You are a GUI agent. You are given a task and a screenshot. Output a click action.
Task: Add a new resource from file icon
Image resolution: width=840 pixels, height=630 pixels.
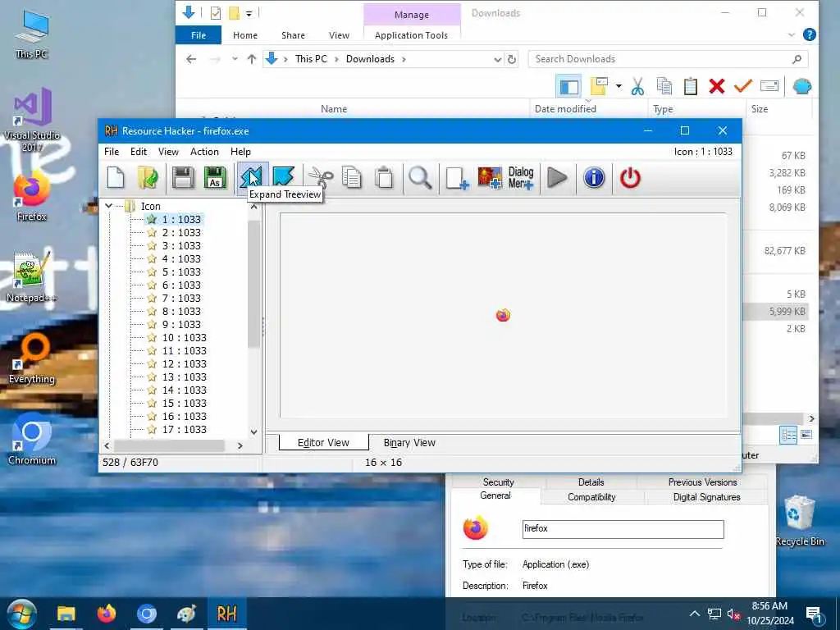coord(456,178)
